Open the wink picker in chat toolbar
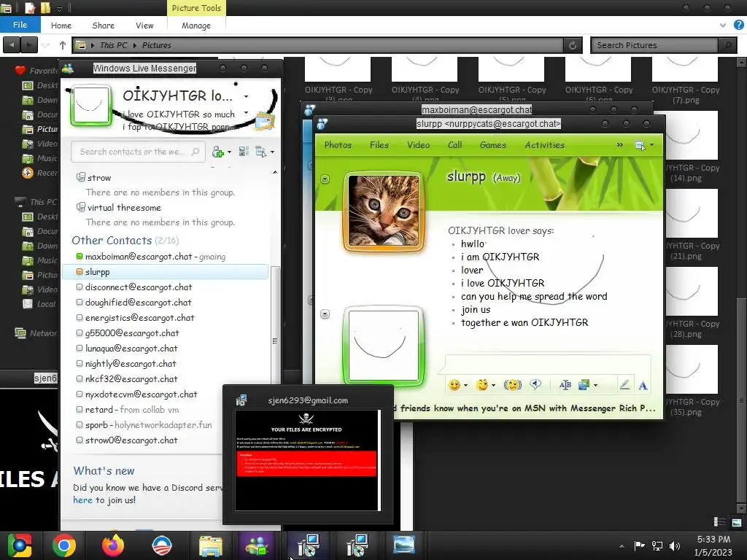 pyautogui.click(x=482, y=385)
